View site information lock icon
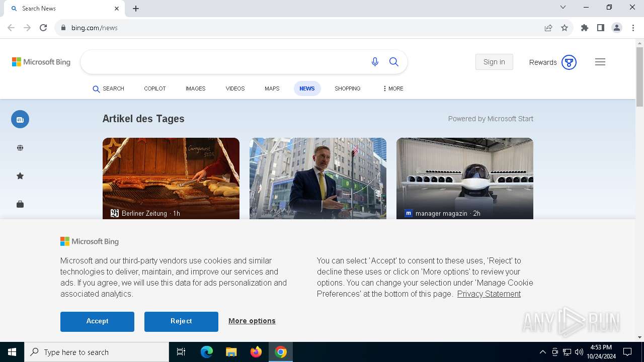Screen dimensions: 644x362 coord(63,28)
